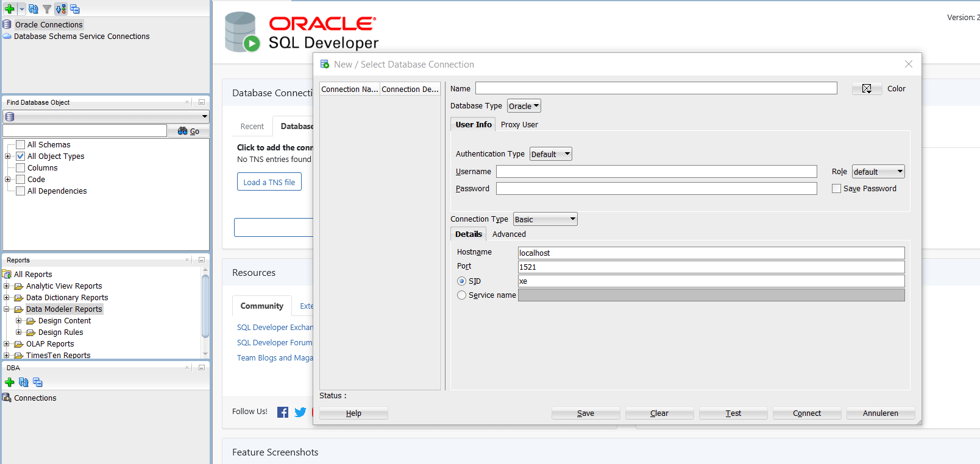Viewport: 980px width, 464px height.
Task: Refresh the Connections panel
Action: point(34,9)
